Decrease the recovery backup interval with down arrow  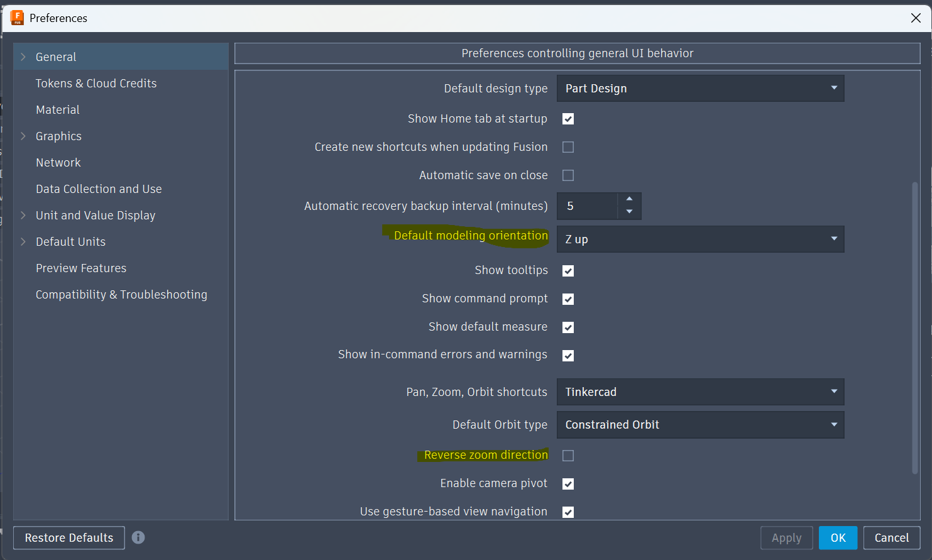point(629,212)
